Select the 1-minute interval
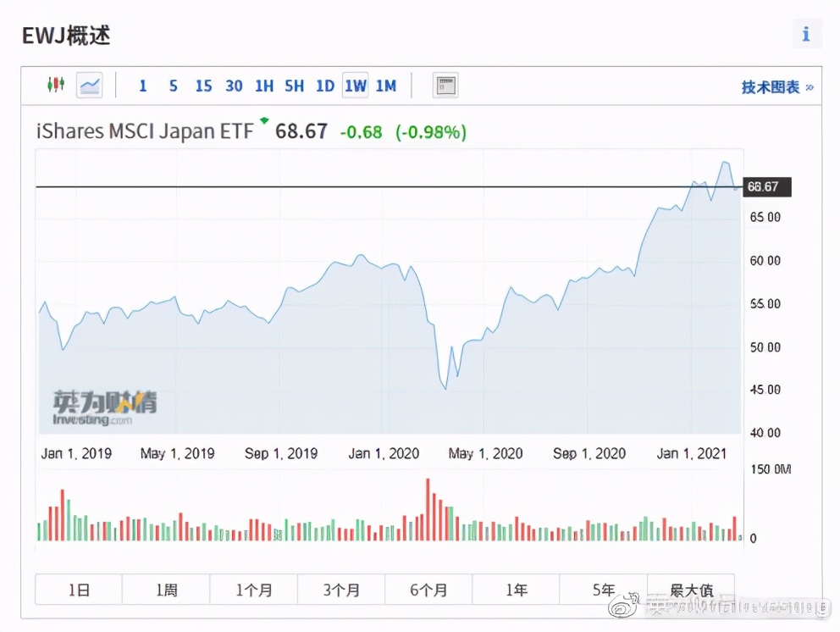 [x=143, y=86]
